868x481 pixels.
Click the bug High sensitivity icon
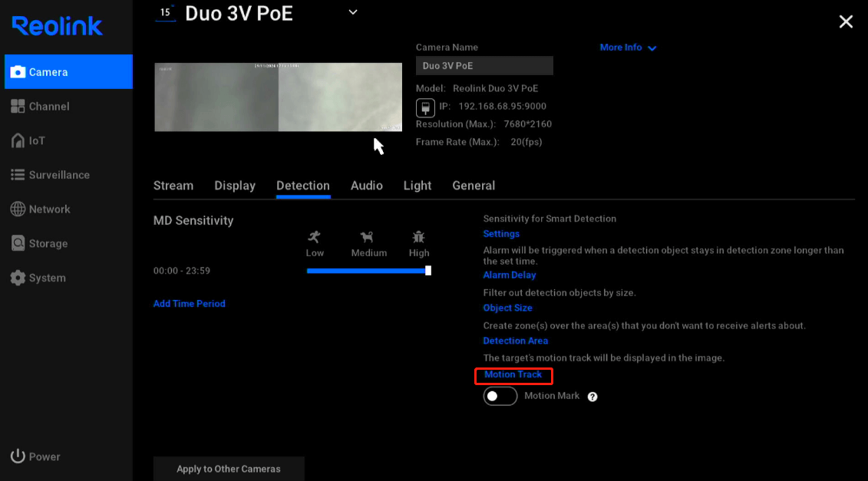(418, 237)
